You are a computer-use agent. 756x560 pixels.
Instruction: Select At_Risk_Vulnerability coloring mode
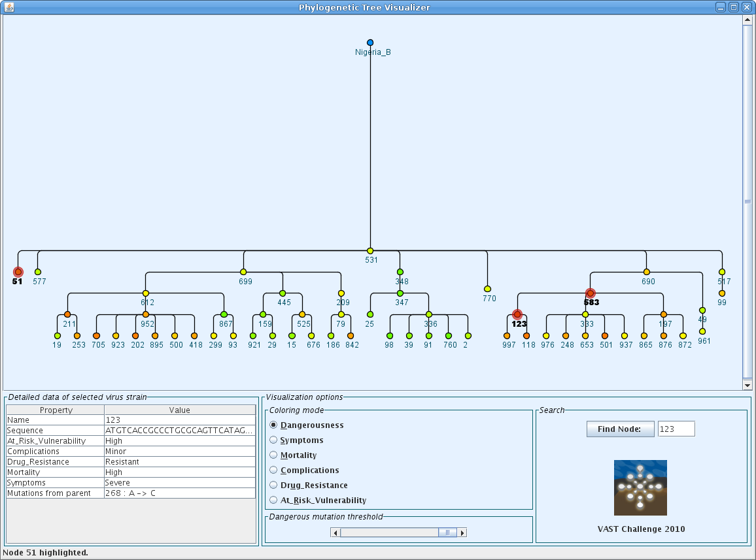click(x=318, y=500)
